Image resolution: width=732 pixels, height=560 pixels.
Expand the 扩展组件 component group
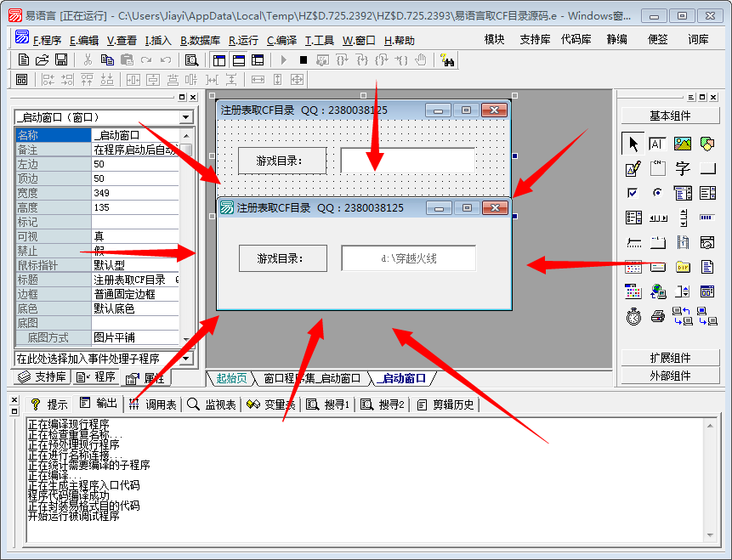point(670,358)
